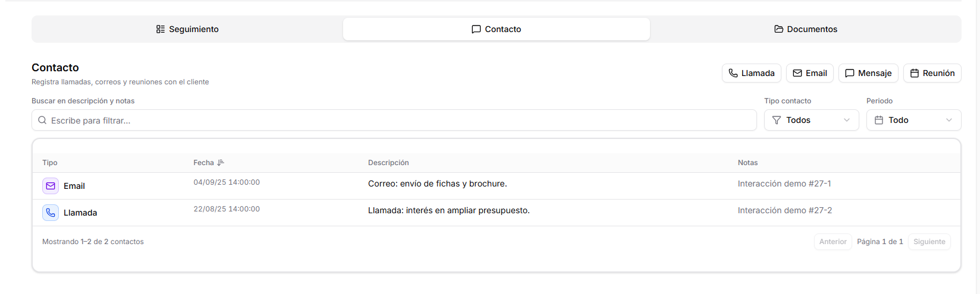The image size is (980, 294).
Task: Click the phone icon on Llamada button
Action: click(x=733, y=73)
